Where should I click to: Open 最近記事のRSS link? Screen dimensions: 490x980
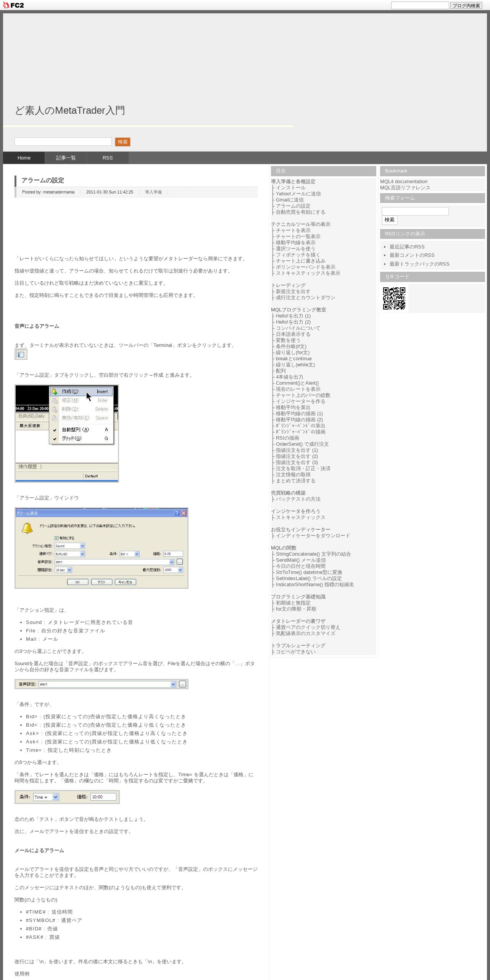coord(407,247)
